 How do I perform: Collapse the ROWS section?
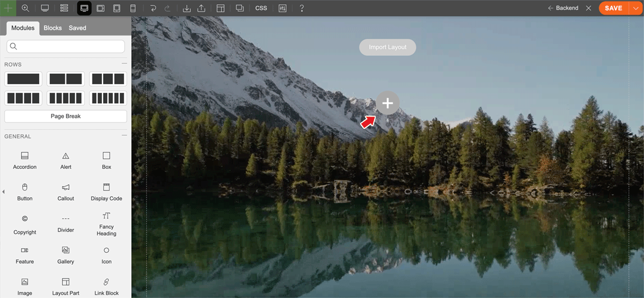point(124,64)
